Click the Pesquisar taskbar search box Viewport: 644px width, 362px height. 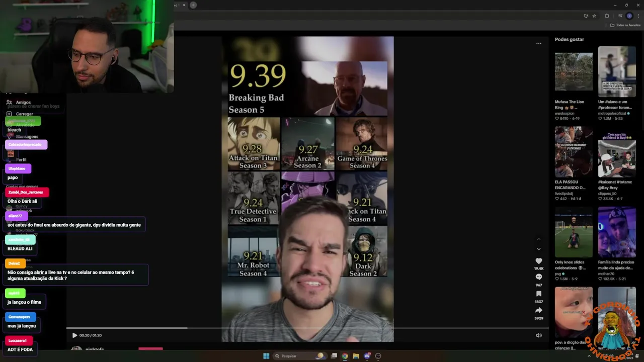[299, 356]
